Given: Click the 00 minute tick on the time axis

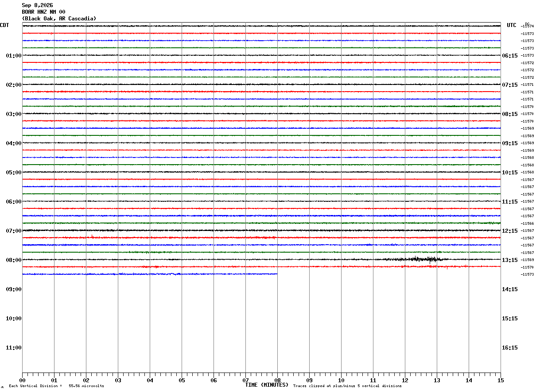Looking at the screenshot, I should 22,380.
